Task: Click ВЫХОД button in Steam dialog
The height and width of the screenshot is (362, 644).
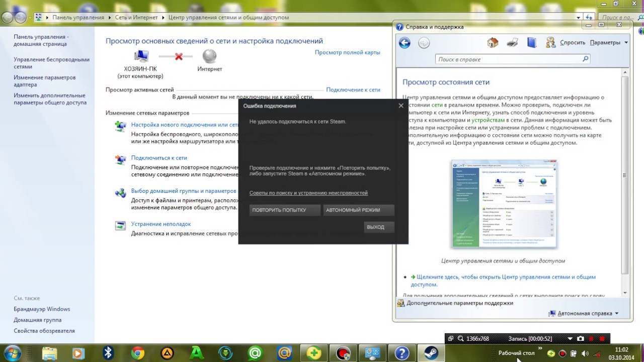Action: click(379, 227)
